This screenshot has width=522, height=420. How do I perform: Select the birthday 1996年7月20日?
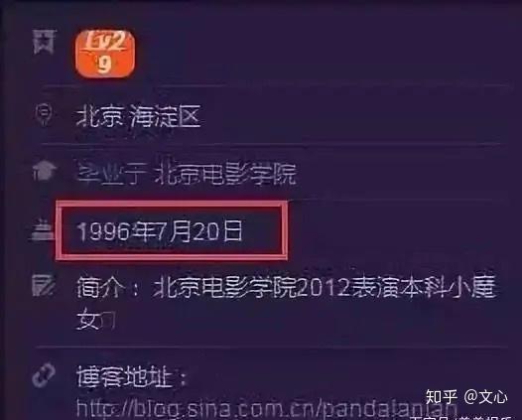click(160, 230)
